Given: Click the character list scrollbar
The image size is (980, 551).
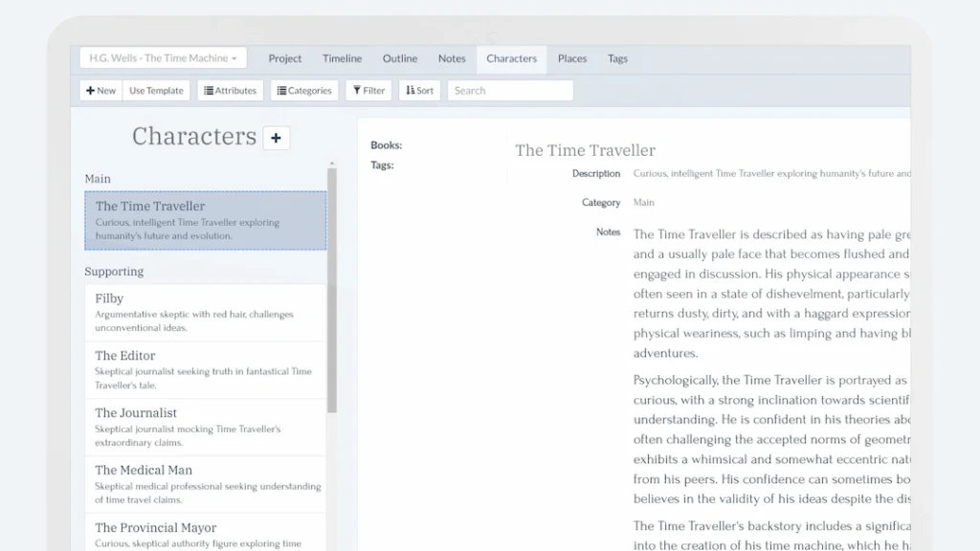Looking at the screenshot, I should coord(332,291).
